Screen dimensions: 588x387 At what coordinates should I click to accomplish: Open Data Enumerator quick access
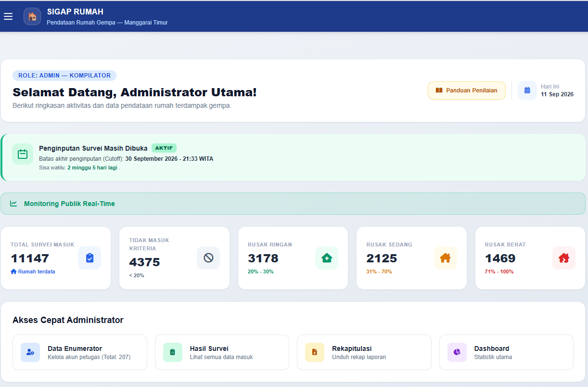coord(80,352)
